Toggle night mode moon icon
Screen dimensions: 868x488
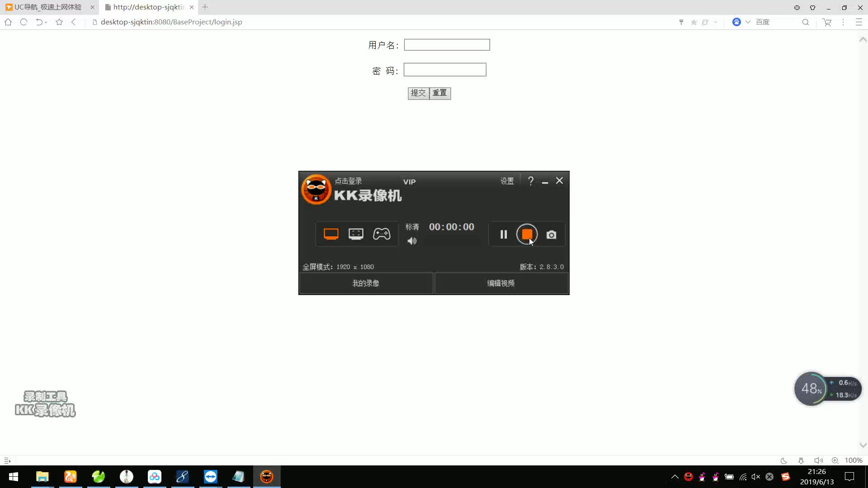[783, 460]
